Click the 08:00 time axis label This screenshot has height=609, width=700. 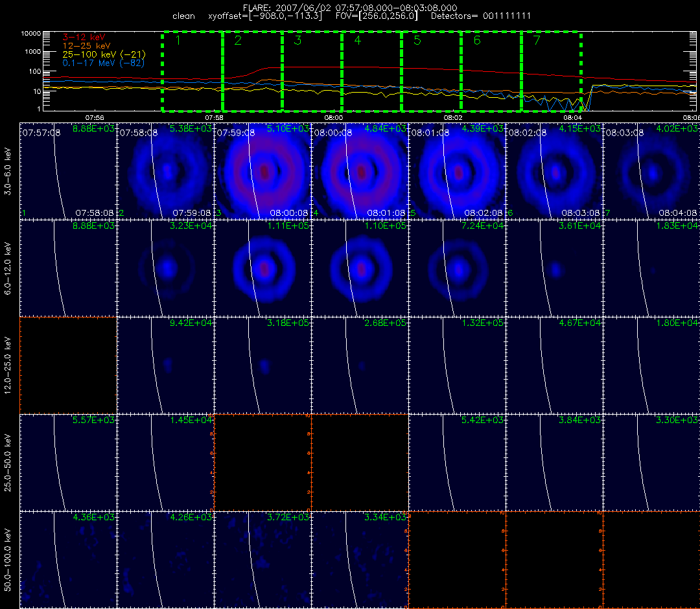pos(334,117)
